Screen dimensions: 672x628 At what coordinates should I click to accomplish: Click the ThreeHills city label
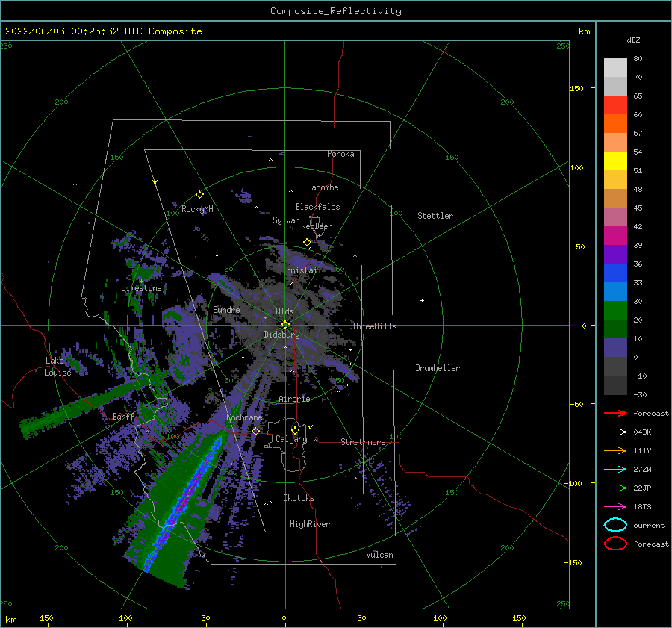(x=374, y=326)
